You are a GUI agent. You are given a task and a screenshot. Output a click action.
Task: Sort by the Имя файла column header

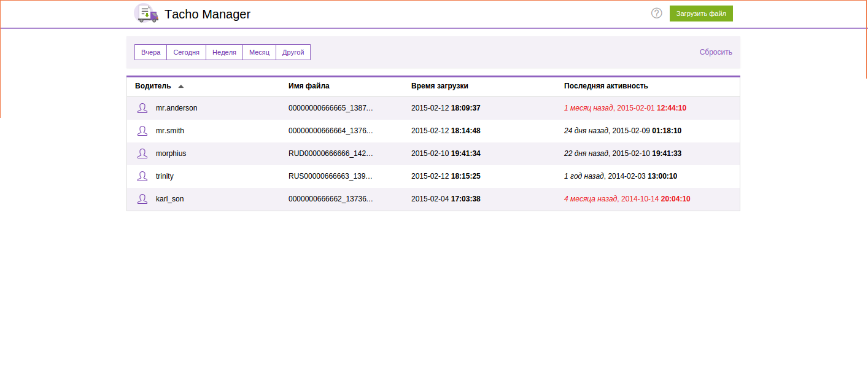click(309, 86)
